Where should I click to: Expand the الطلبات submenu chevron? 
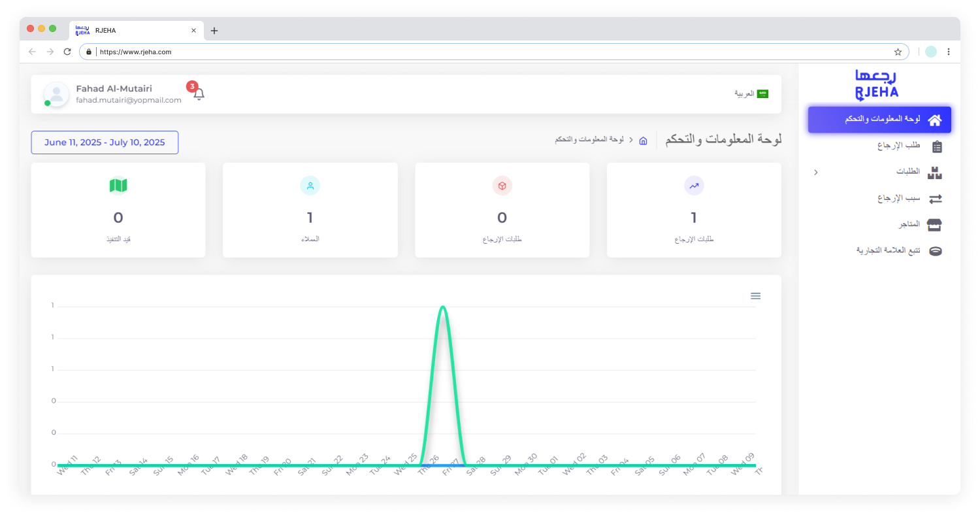[x=815, y=173]
